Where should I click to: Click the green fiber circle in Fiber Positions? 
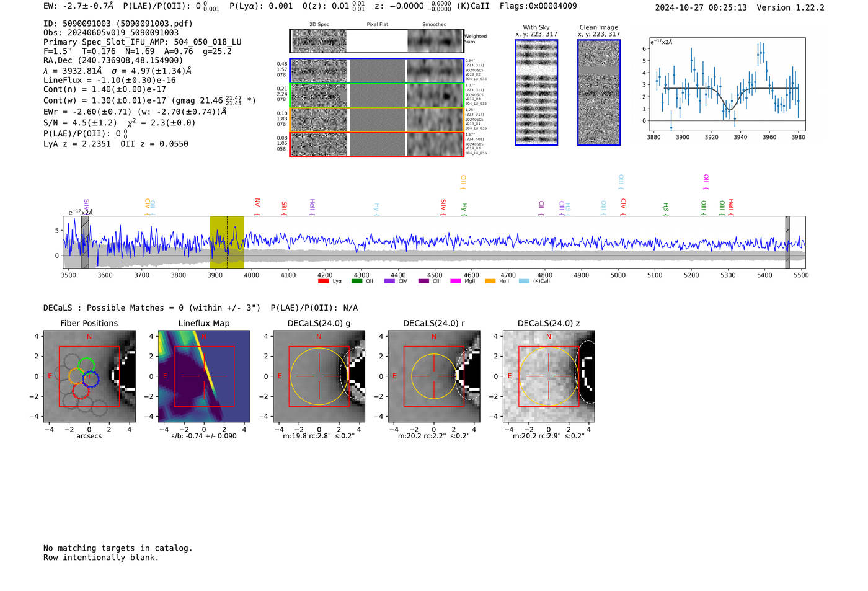tap(86, 367)
